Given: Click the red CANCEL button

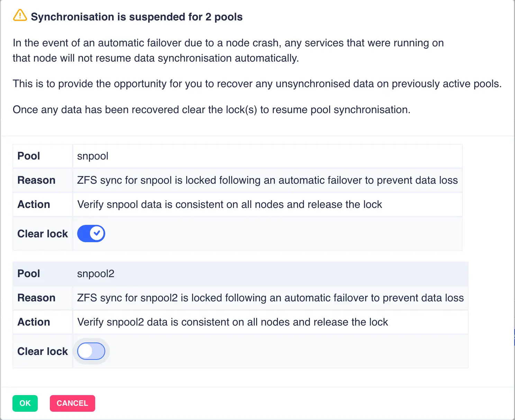Looking at the screenshot, I should pyautogui.click(x=72, y=403).
